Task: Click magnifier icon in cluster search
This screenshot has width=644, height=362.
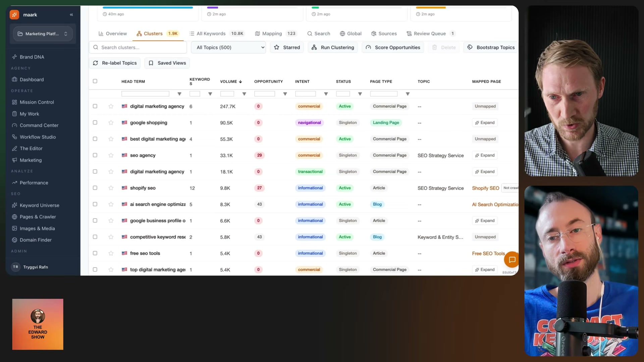Action: point(96,48)
